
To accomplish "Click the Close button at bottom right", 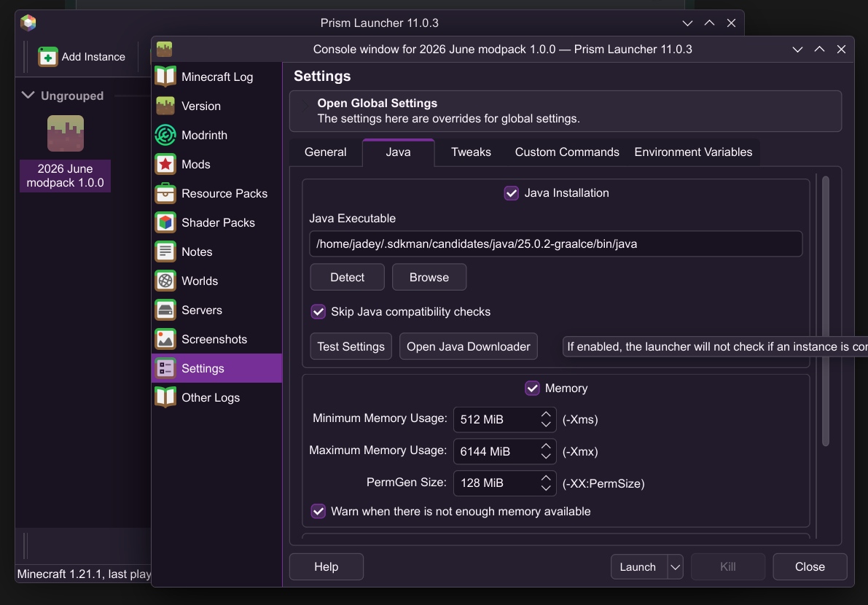I will pos(810,567).
